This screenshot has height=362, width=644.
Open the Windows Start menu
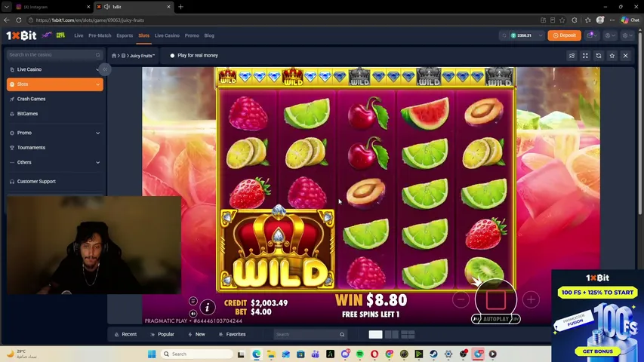[x=152, y=354]
